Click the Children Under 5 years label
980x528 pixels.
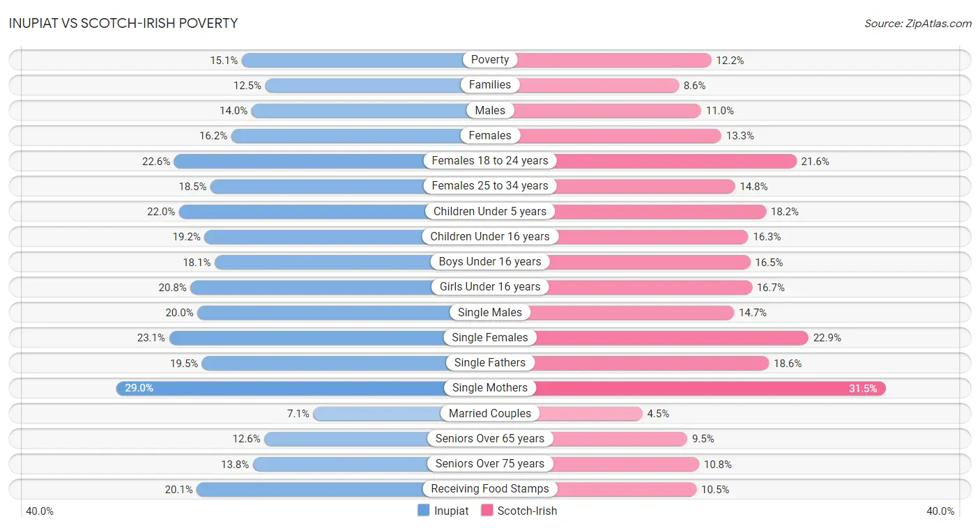[x=490, y=211]
